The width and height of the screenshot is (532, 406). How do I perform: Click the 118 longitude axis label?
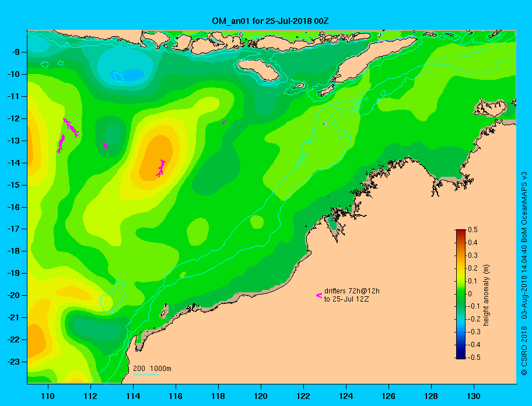click(x=218, y=396)
